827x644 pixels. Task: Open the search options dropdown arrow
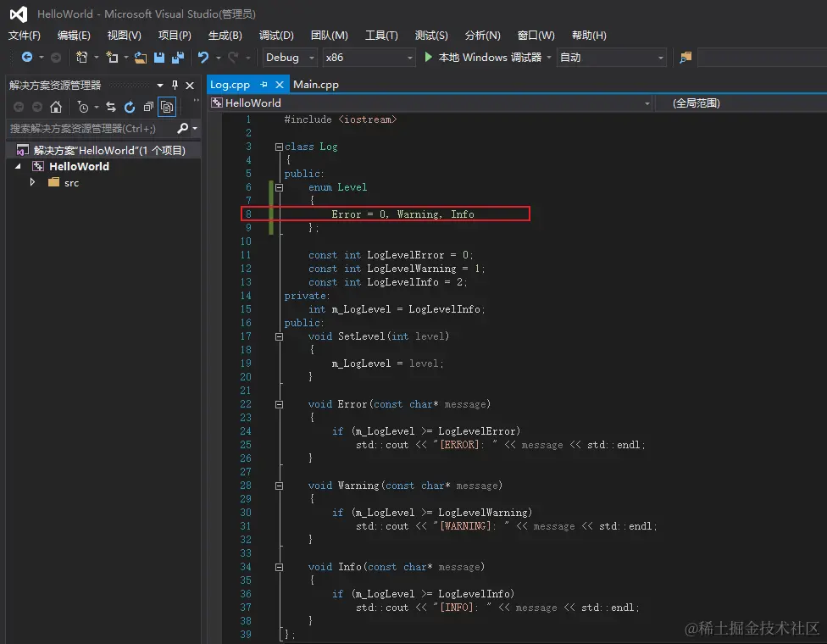pos(195,128)
